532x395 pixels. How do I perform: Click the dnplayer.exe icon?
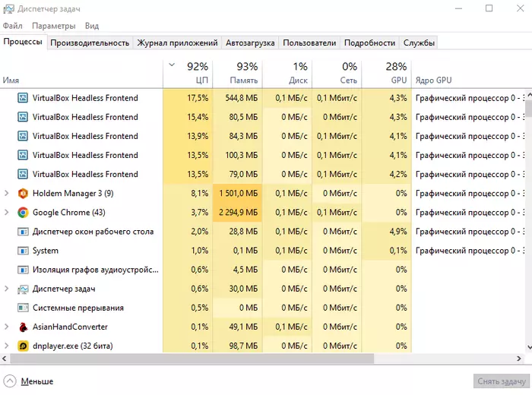pyautogui.click(x=23, y=346)
